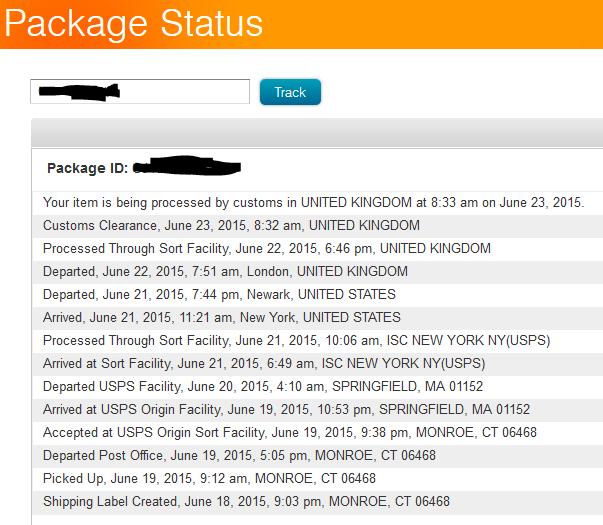Select the Arrived at Sort Facility row
603x525 pixels.
pos(264,363)
